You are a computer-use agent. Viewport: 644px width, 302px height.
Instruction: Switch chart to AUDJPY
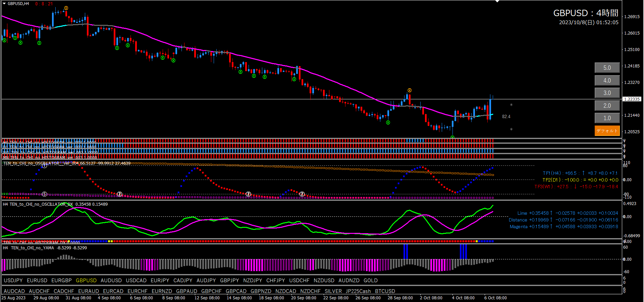tap(206, 281)
